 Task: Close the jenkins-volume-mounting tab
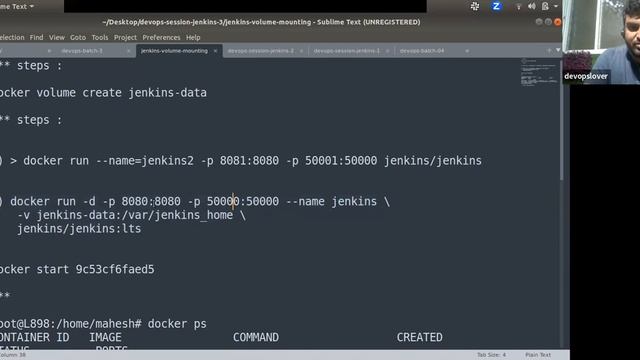coord(215,51)
